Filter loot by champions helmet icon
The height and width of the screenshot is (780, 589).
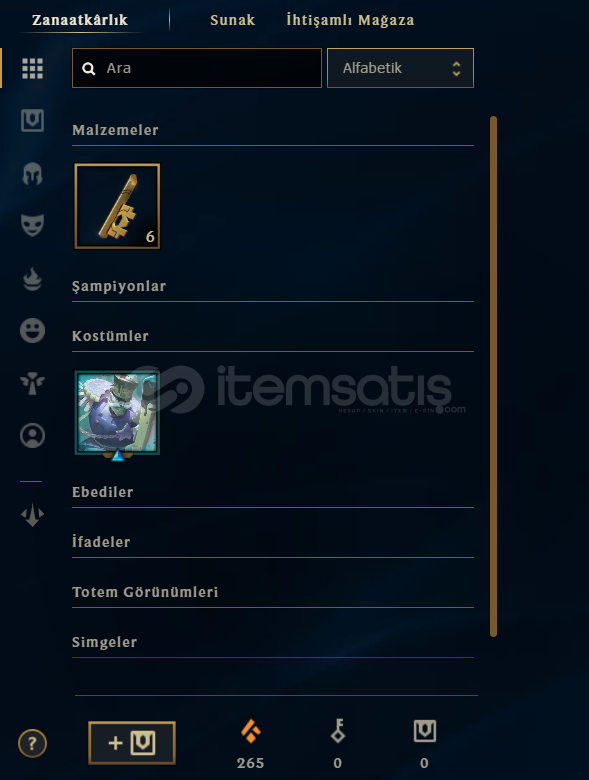[32, 174]
